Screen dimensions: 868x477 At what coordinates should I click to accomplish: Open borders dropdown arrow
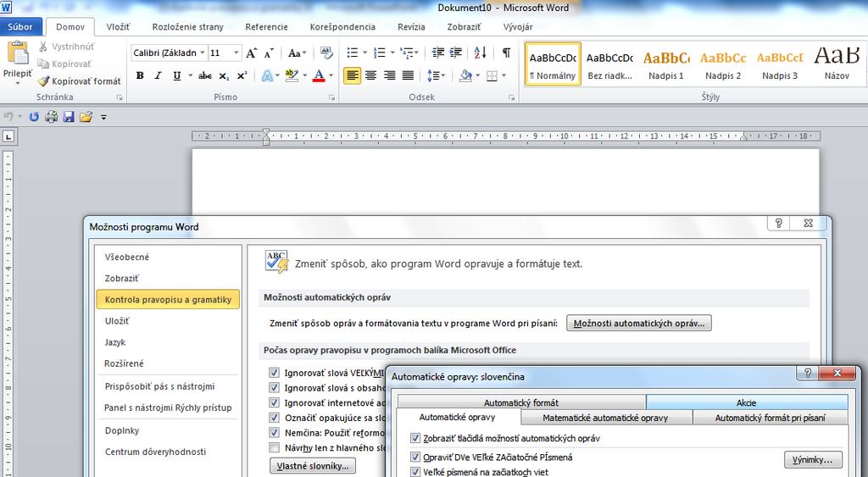504,75
